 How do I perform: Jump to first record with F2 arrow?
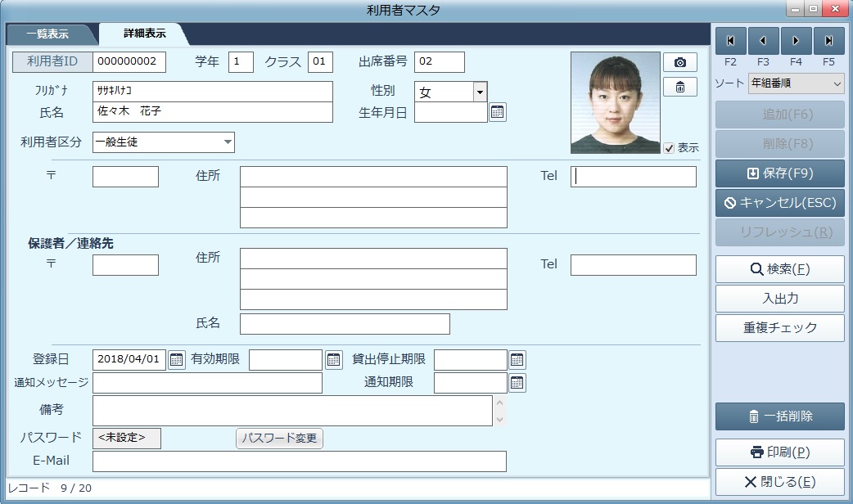[x=730, y=41]
